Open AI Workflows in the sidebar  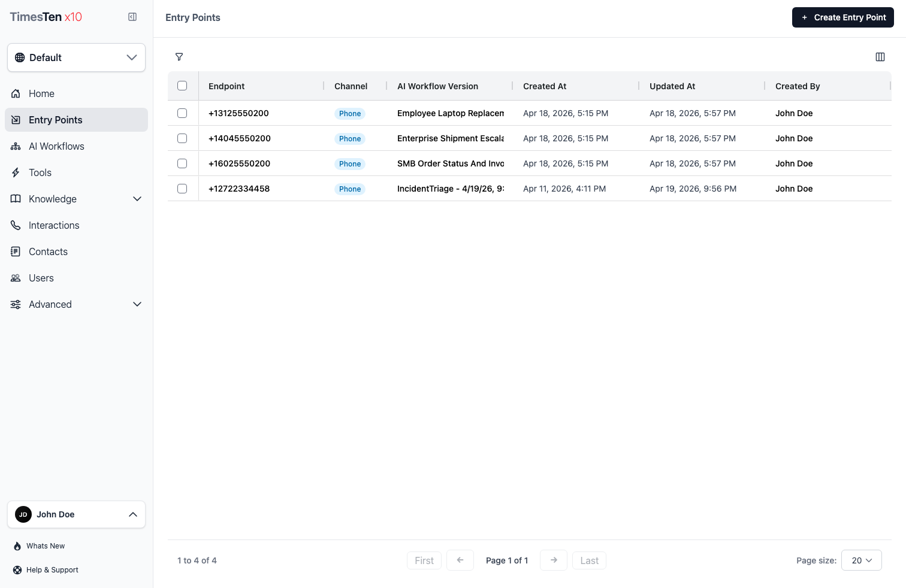76,146
